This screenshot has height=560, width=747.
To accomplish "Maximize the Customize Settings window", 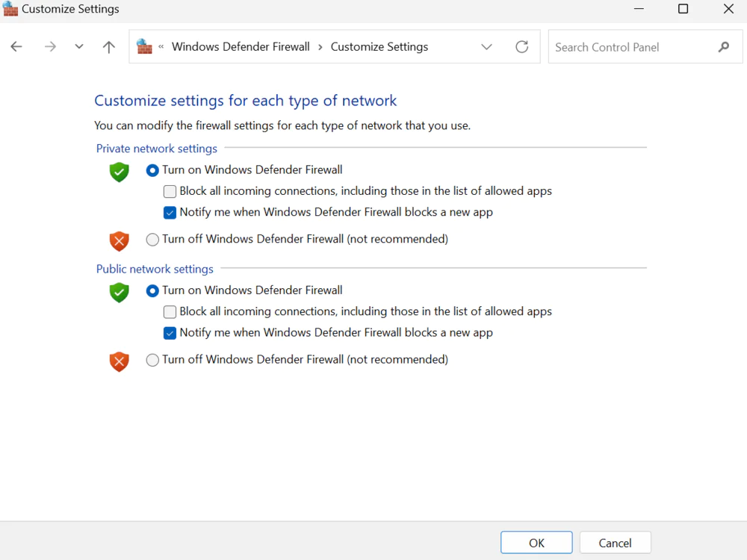I will coord(684,8).
